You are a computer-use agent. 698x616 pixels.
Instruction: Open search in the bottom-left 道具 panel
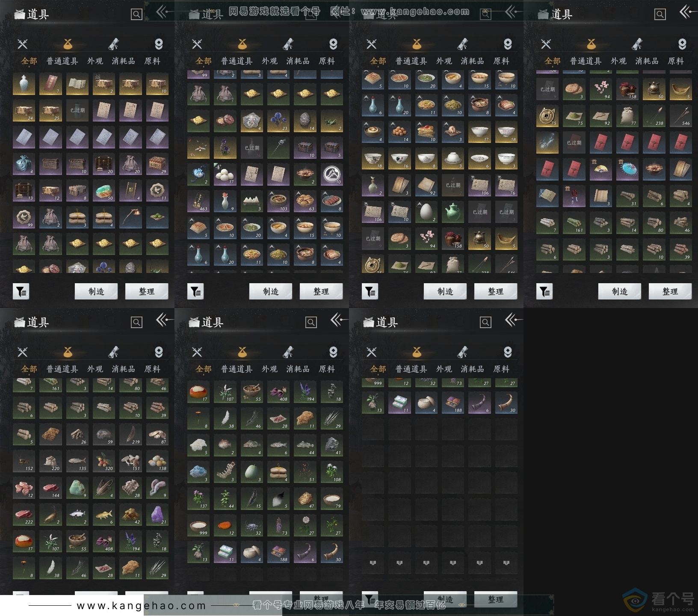(x=136, y=323)
